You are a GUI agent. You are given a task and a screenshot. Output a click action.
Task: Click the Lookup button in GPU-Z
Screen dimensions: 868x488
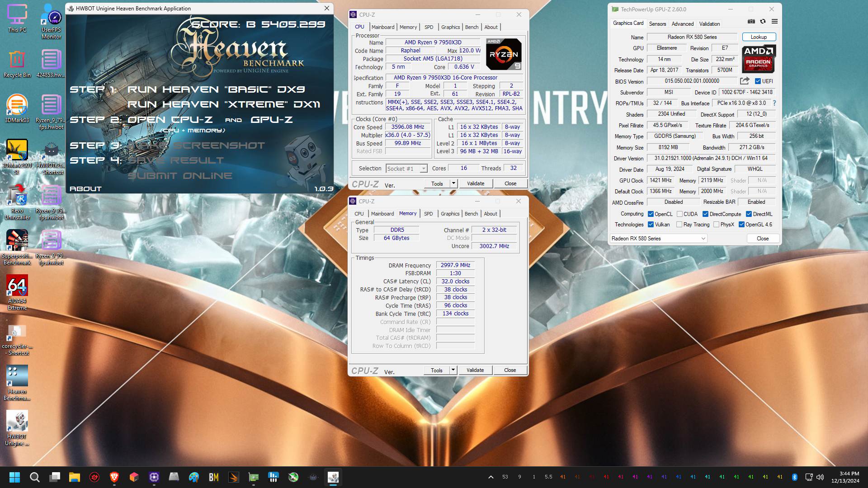(x=759, y=37)
